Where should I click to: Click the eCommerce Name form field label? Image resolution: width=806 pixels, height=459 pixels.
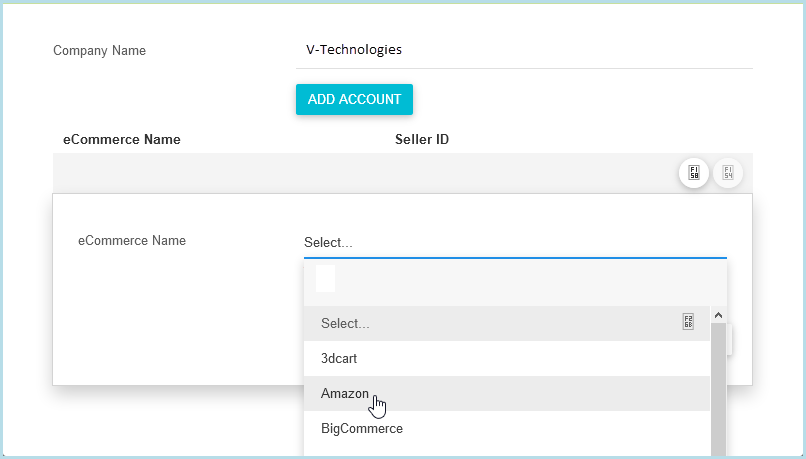pos(132,241)
